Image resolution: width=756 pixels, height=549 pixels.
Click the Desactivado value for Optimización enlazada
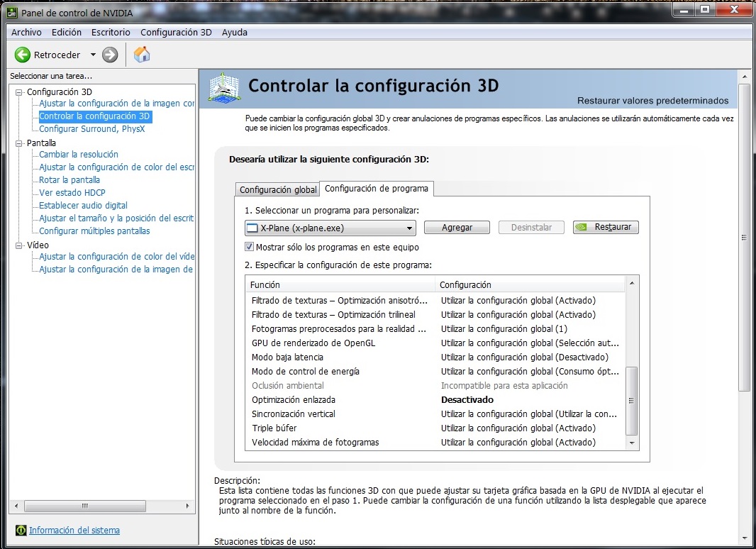(x=467, y=400)
